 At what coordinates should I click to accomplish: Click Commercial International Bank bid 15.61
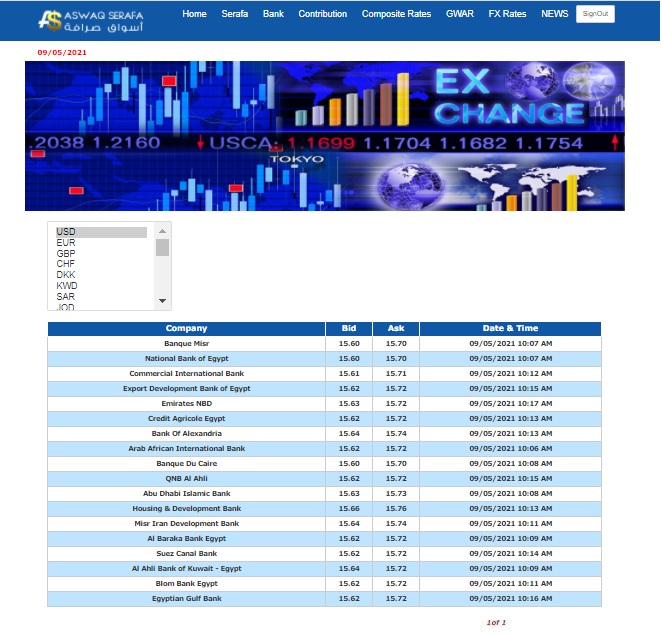[349, 374]
